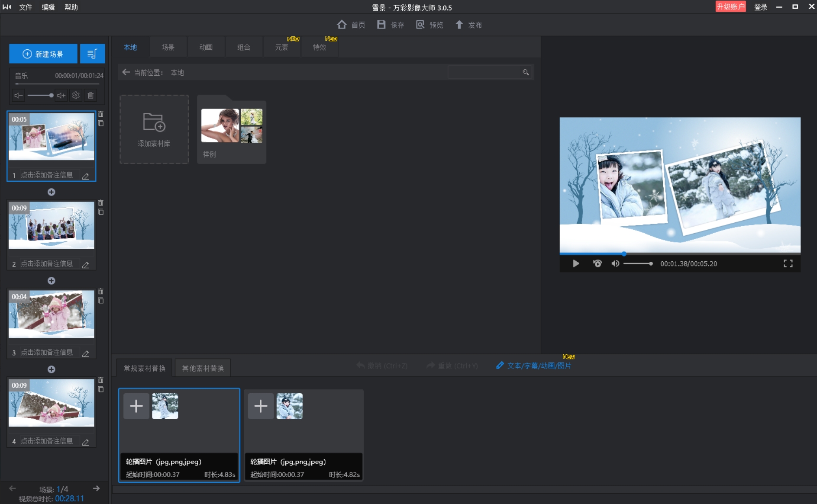The width and height of the screenshot is (817, 504).
Task: Click the 文本/字幕/动画/图片 edit link
Action: point(534,366)
